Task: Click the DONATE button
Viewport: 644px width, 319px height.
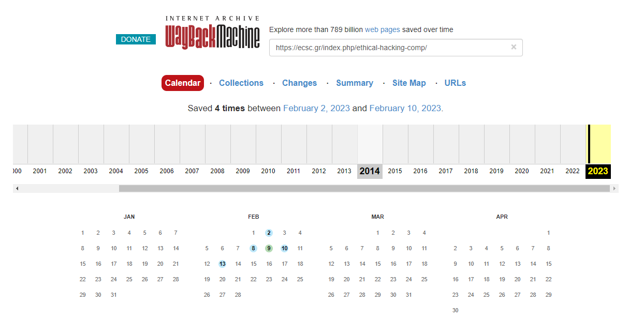Action: coord(136,39)
